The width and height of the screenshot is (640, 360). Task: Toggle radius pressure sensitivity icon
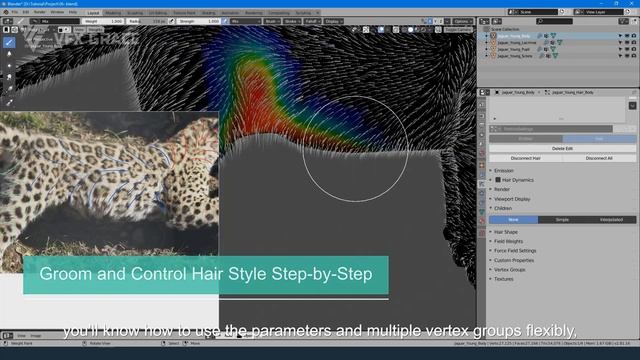pos(172,21)
